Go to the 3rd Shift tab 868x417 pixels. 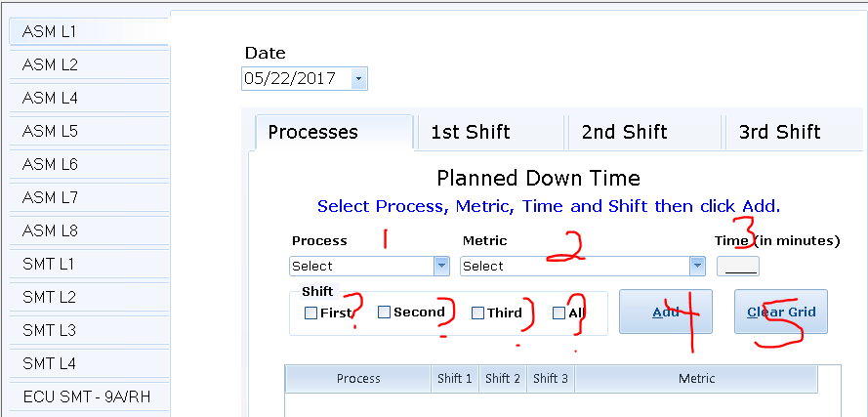click(x=779, y=133)
